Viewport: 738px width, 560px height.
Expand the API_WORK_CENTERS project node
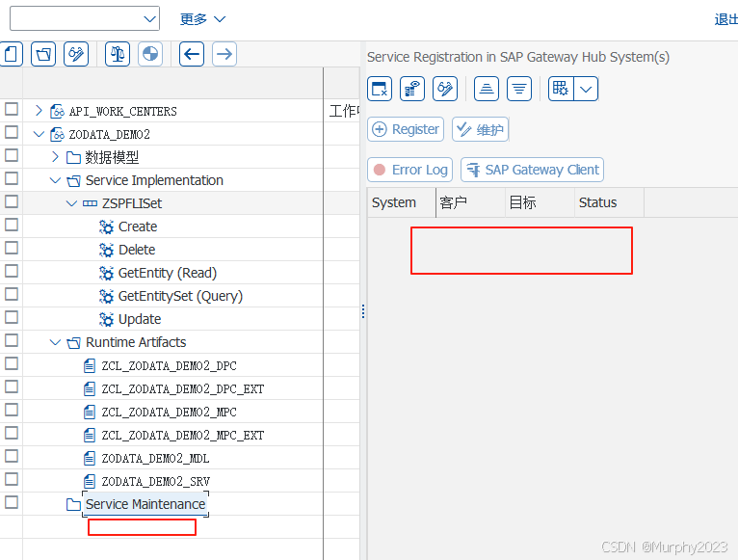40,111
